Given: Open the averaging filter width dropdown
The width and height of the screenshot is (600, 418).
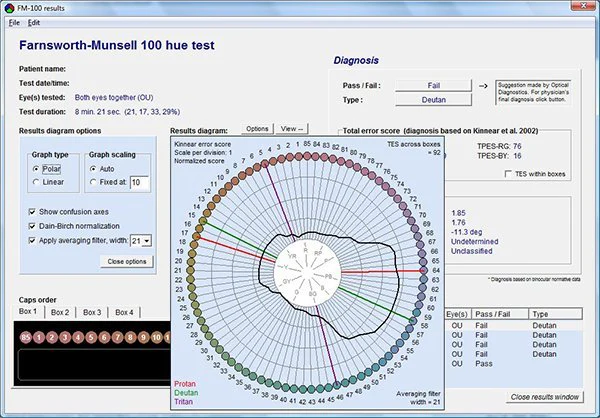Looking at the screenshot, I should coord(147,241).
